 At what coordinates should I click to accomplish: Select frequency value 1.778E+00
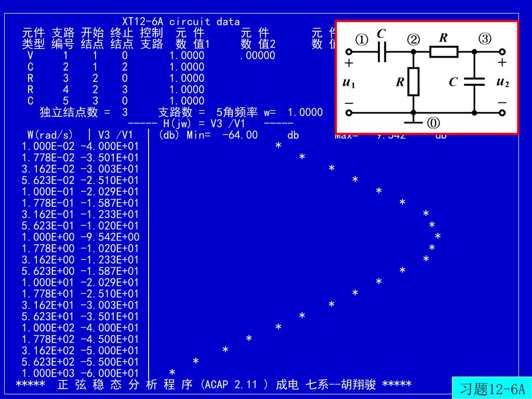click(48, 248)
